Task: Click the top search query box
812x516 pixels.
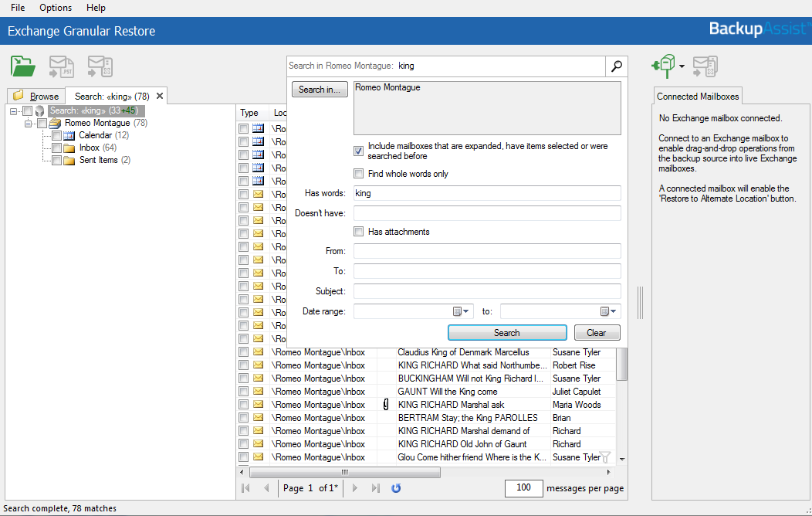Action: click(x=446, y=66)
